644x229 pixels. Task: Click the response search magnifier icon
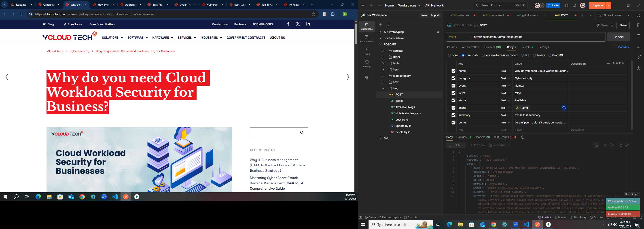click(612, 145)
